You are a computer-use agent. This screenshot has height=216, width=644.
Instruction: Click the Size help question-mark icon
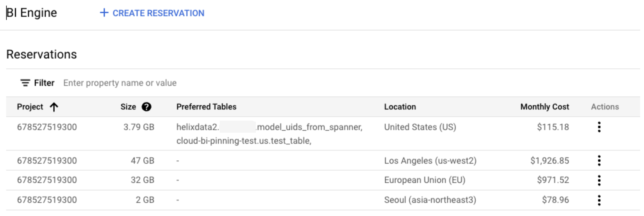tap(146, 107)
